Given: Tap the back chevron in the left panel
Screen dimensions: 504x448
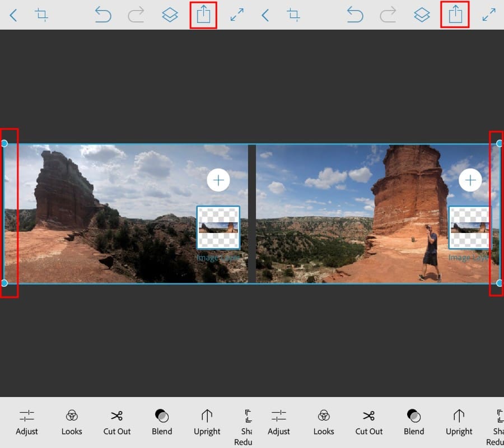Looking at the screenshot, I should 13,15.
